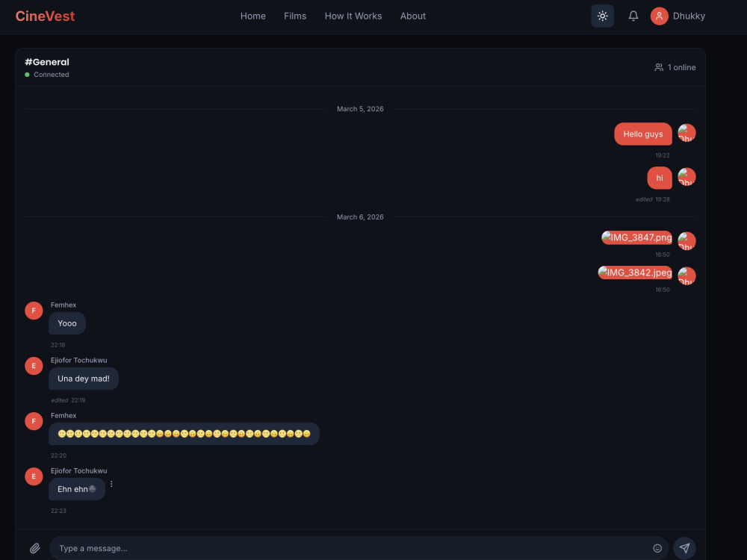The height and width of the screenshot is (560, 747).
Task: Click the 22:23 timestamp
Action: tap(58, 511)
